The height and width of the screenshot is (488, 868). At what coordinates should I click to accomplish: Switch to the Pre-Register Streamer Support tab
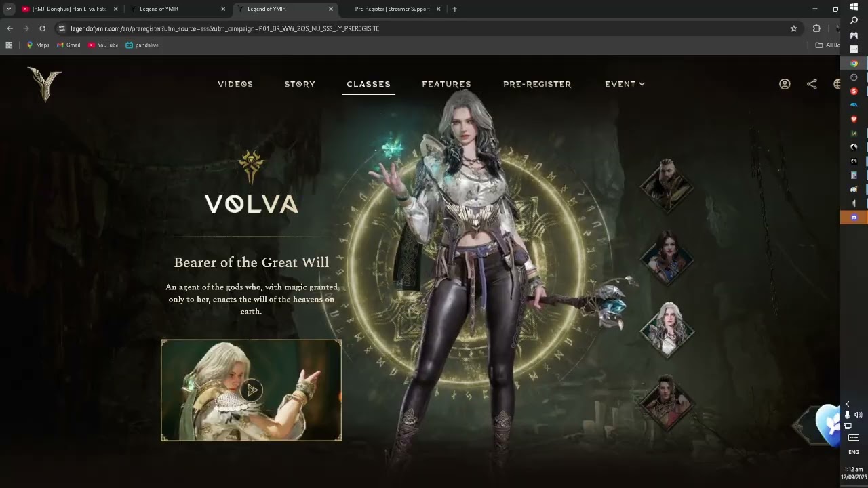pos(393,9)
